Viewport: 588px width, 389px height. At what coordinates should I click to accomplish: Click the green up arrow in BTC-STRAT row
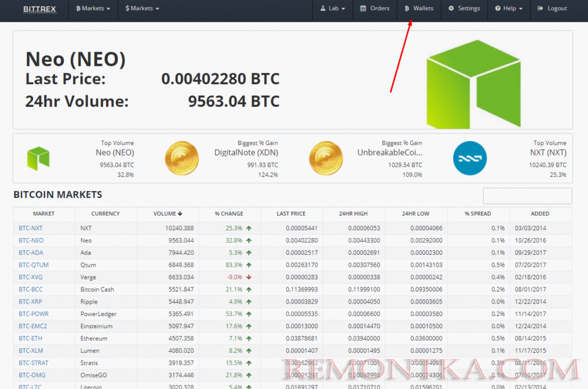(x=249, y=363)
